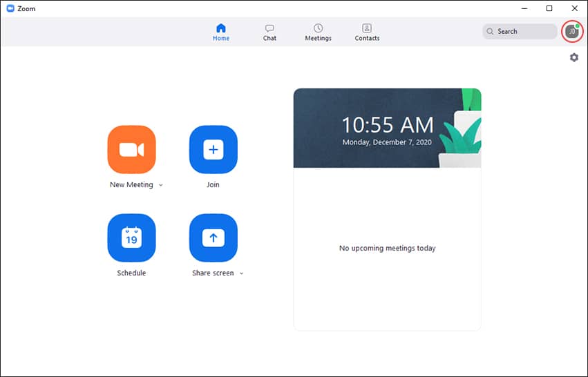Click the Schedule label
Viewport: 588px width, 377px height.
click(x=131, y=273)
